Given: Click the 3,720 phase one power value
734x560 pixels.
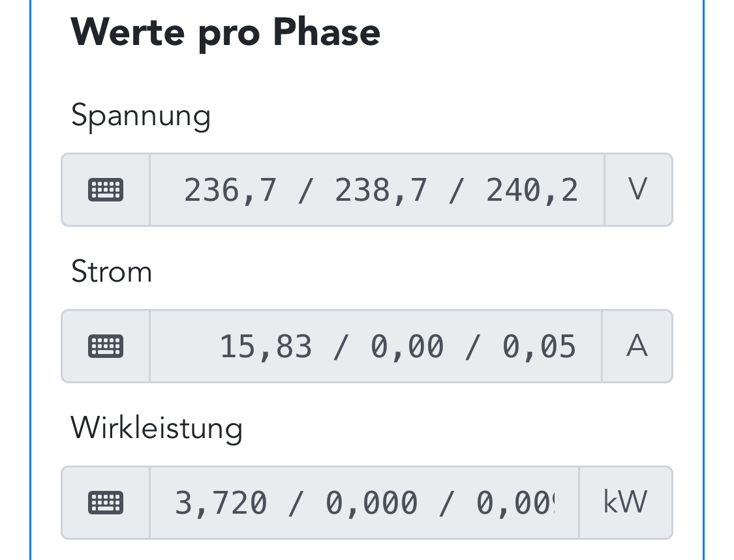Looking at the screenshot, I should tap(221, 503).
